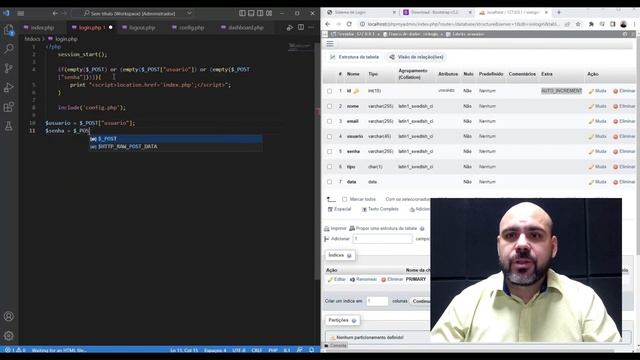Reload the phpMyAdmin browser page

click(349, 24)
